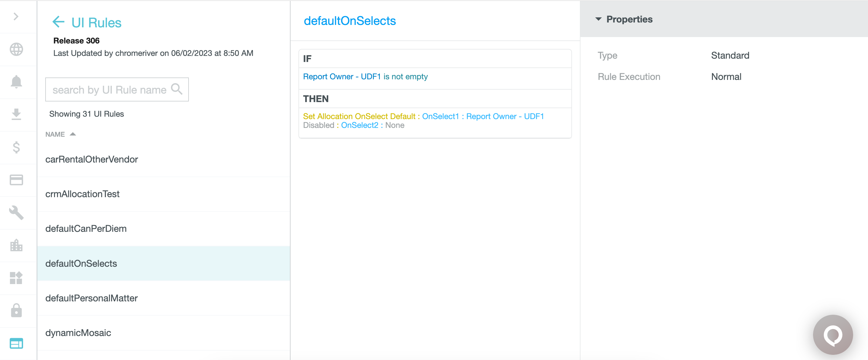Click the credit card sidebar icon
This screenshot has height=360, width=868.
click(x=16, y=180)
